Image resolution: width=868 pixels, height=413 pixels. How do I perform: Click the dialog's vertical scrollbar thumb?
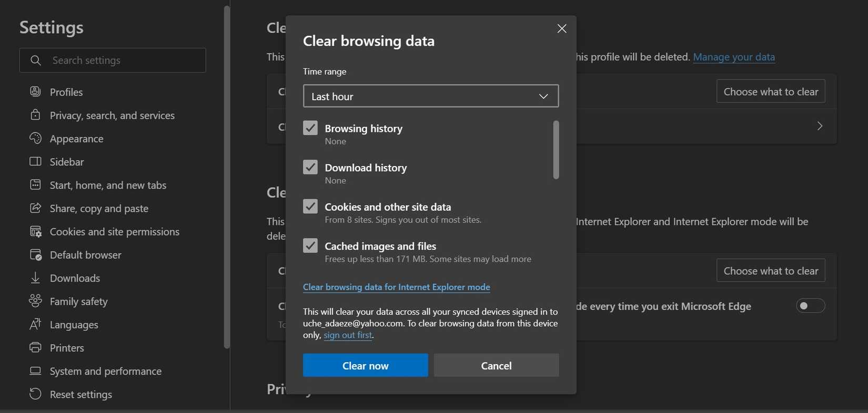tap(556, 150)
